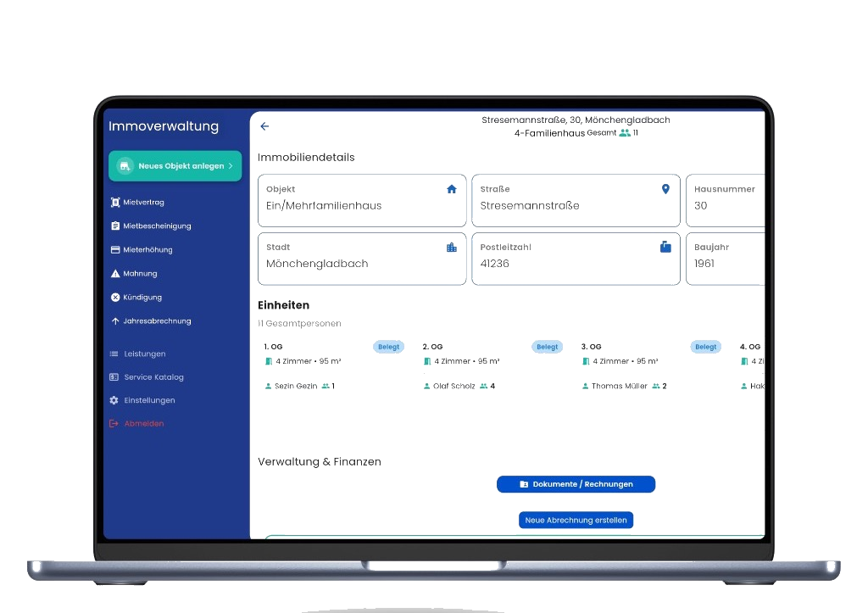
Task: Click the chevron on Neues Objekt anlegen
Action: 231,165
